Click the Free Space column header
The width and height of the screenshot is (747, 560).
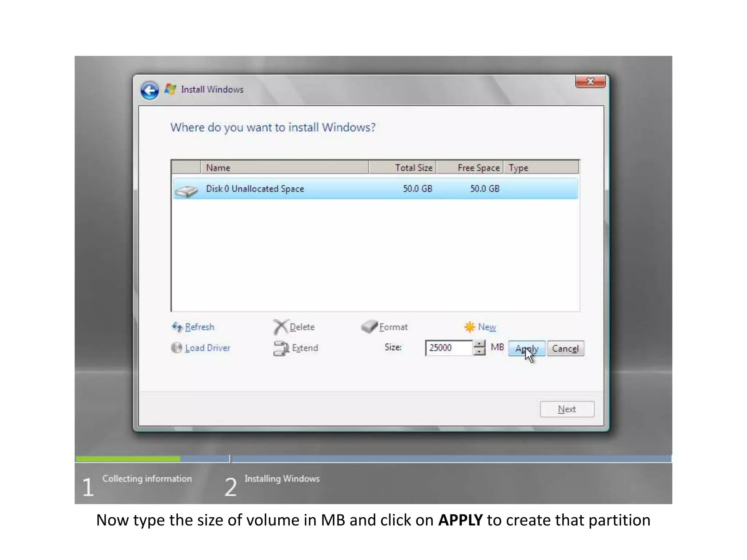click(x=470, y=168)
